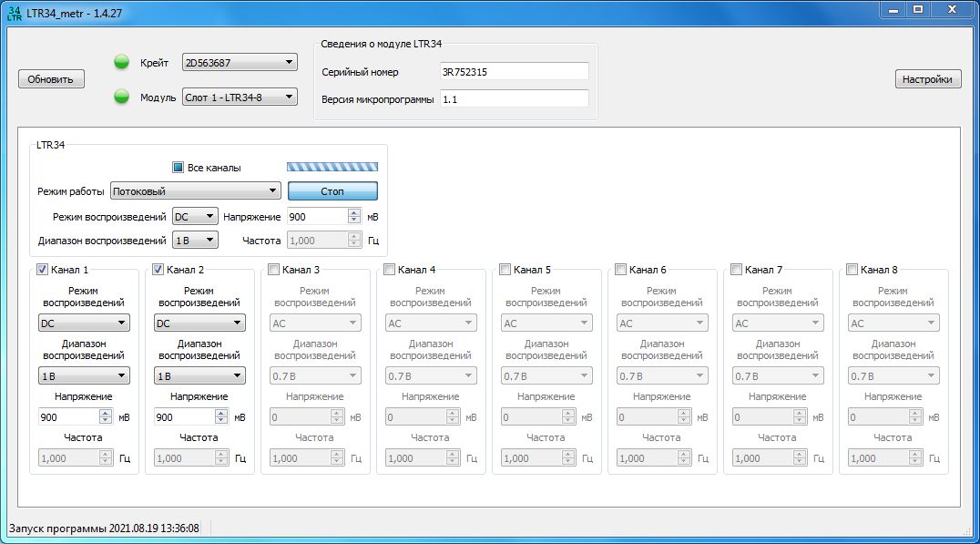Enable the Канал 6 checkbox
980x544 pixels.
[620, 270]
